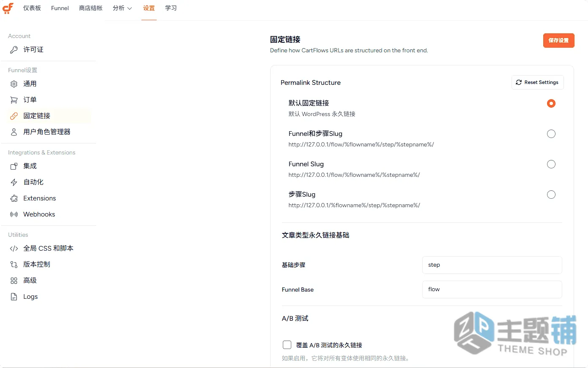This screenshot has width=588, height=368.
Task: Click the lightning icon beside 自动化
Action: (14, 182)
